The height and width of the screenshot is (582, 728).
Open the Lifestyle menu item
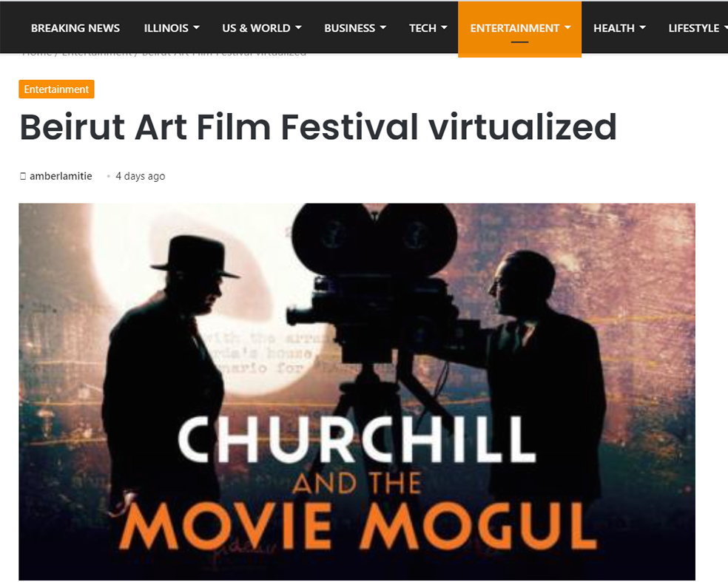pos(694,28)
